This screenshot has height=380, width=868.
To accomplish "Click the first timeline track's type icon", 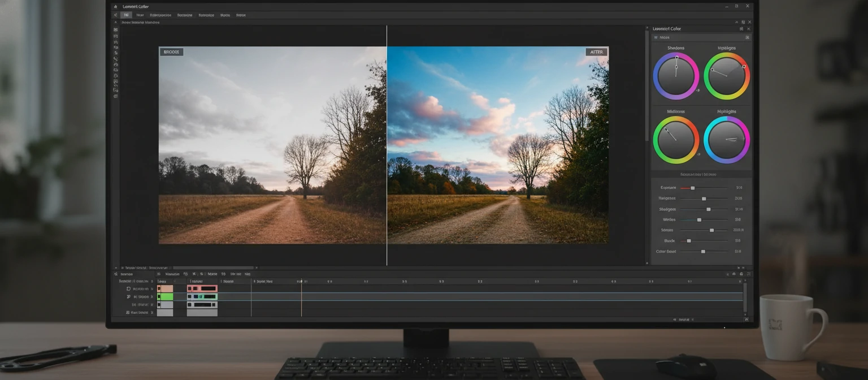I will [x=128, y=289].
